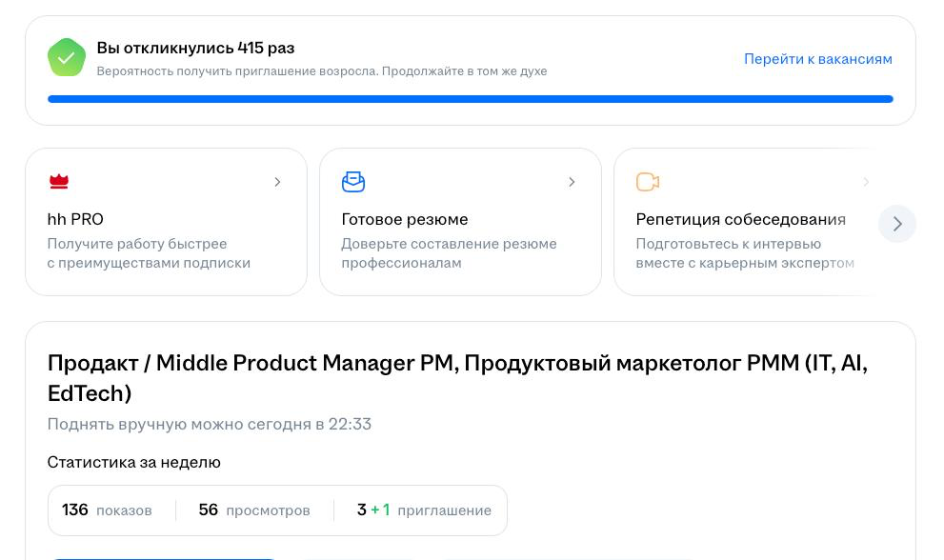The image size is (944, 560).
Task: Click the 3 +1 приглашение statistic
Action: [424, 510]
